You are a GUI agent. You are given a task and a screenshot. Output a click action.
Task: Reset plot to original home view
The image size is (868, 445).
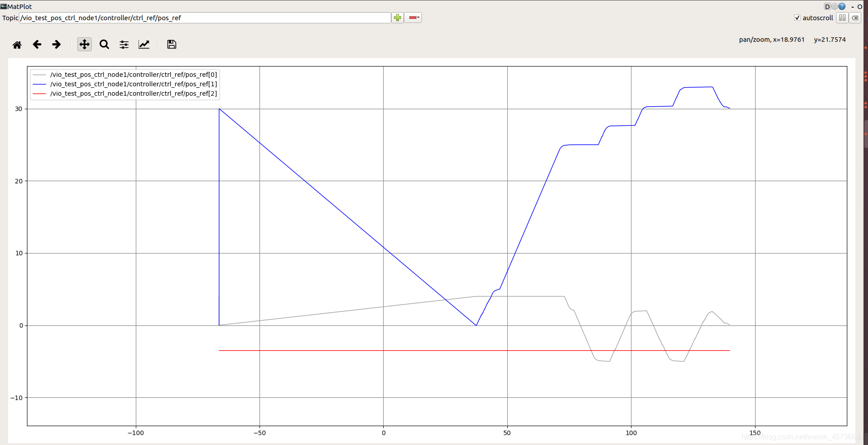17,44
